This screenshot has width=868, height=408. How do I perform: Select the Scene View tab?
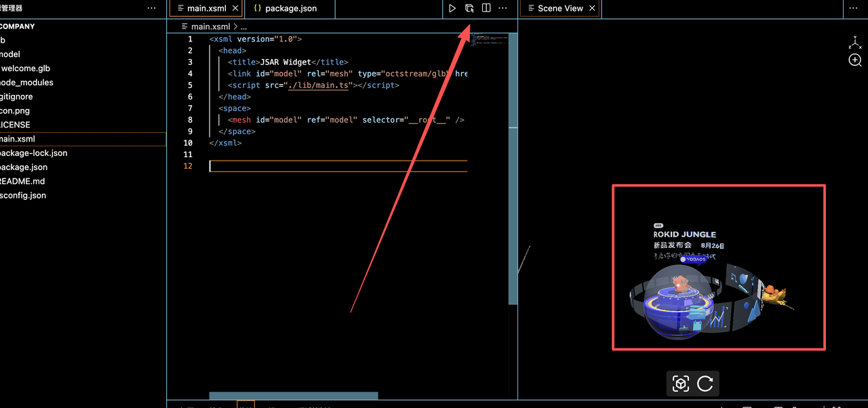tap(559, 8)
